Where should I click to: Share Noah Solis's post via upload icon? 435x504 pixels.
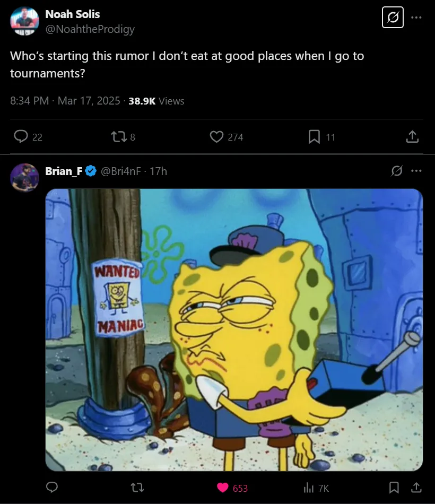coord(412,137)
